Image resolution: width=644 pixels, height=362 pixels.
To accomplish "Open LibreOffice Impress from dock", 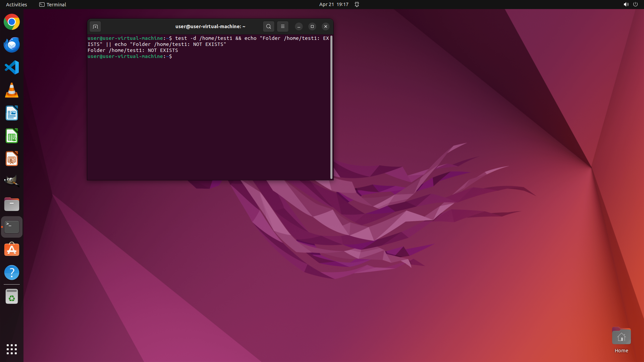I will coord(12,159).
